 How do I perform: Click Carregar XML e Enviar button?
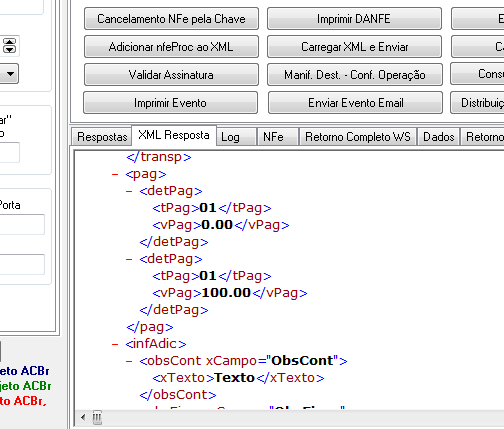(354, 47)
